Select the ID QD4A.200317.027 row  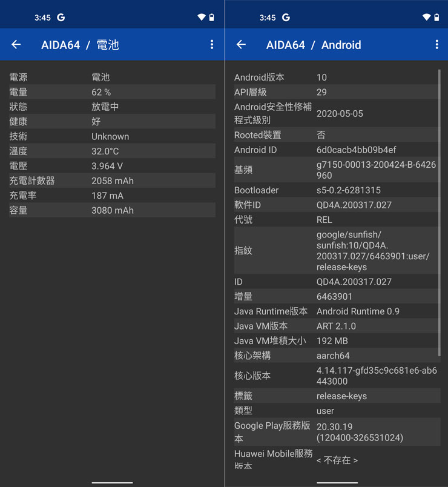tap(337, 282)
